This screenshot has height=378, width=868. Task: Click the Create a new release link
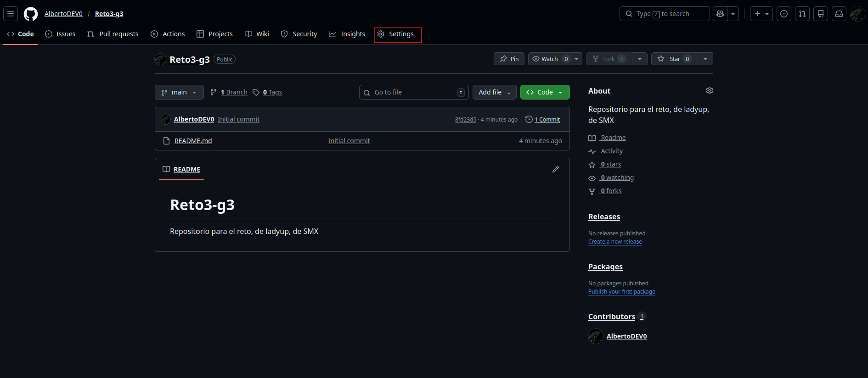pyautogui.click(x=615, y=242)
